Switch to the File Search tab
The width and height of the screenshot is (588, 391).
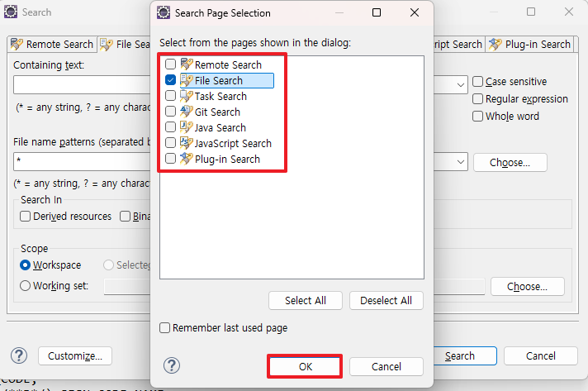coord(125,45)
